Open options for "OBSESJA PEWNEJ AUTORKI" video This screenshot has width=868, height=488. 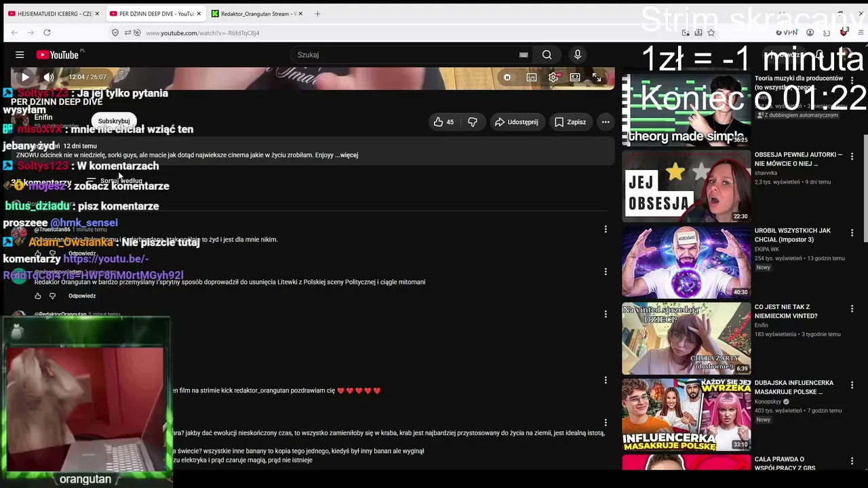coord(852,156)
